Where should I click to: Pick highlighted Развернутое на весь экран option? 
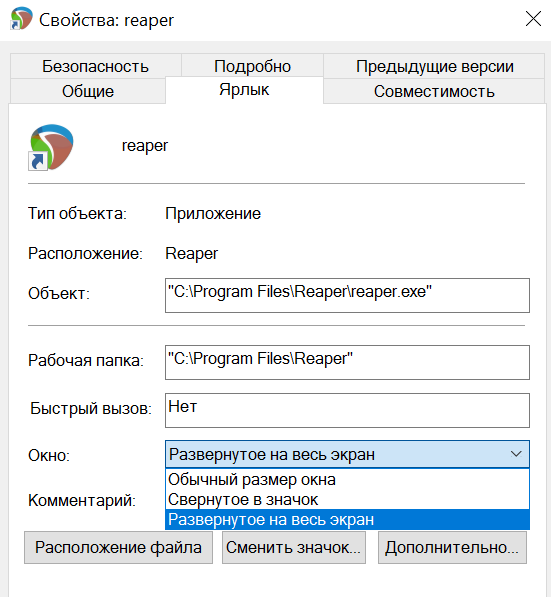point(347,519)
